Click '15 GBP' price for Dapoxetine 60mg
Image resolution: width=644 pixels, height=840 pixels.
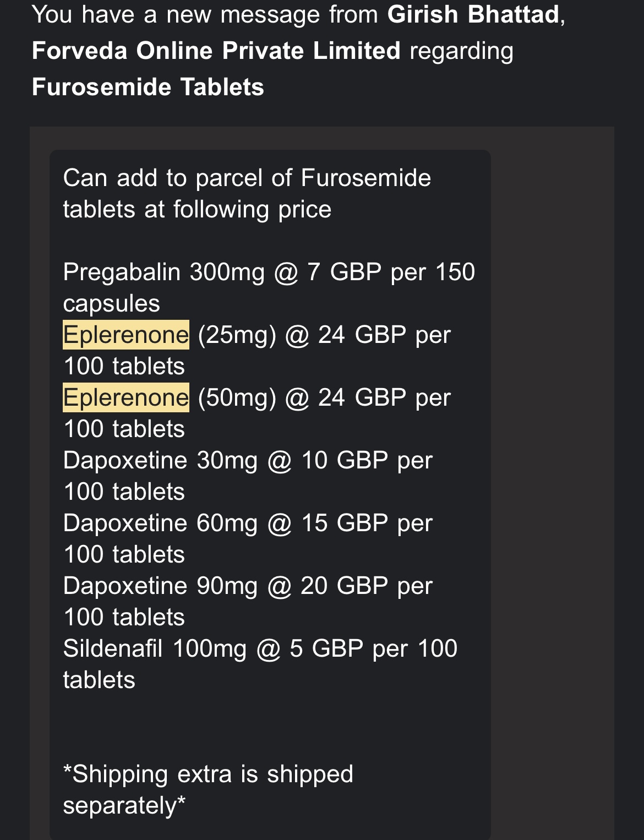(345, 523)
